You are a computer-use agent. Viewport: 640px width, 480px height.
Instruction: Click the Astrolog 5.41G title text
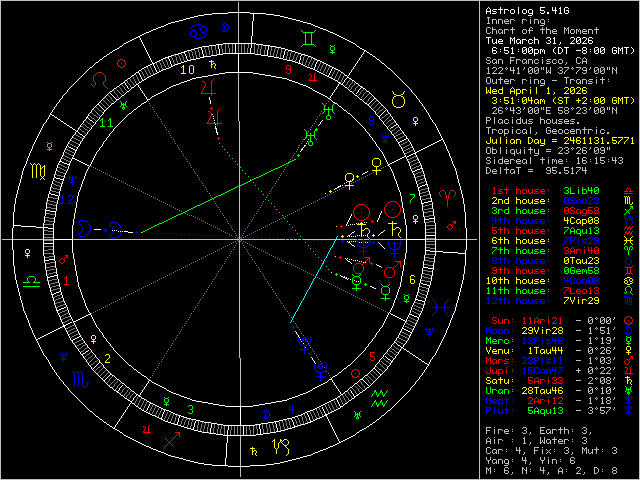click(526, 10)
